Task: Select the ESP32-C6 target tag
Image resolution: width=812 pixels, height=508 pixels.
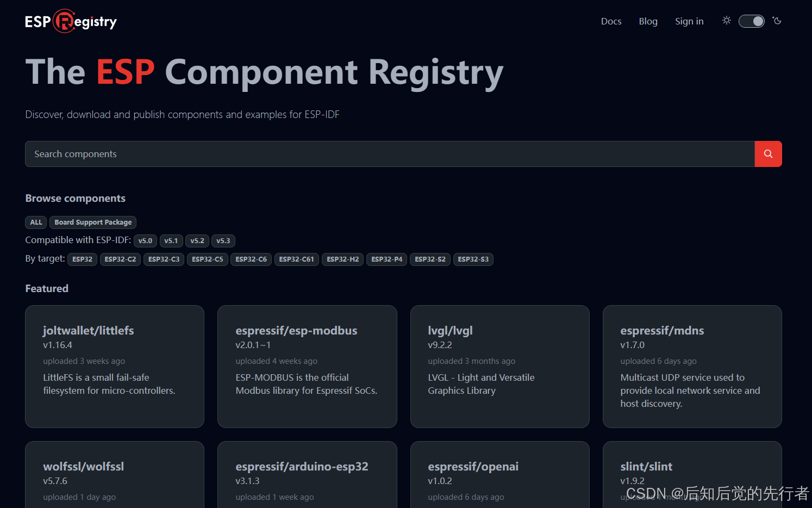Action: coord(251,259)
